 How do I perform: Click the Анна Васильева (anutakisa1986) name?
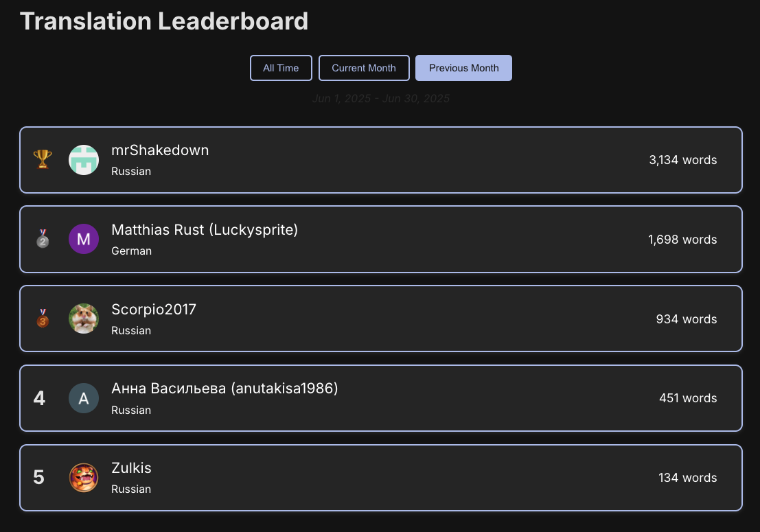coord(224,389)
